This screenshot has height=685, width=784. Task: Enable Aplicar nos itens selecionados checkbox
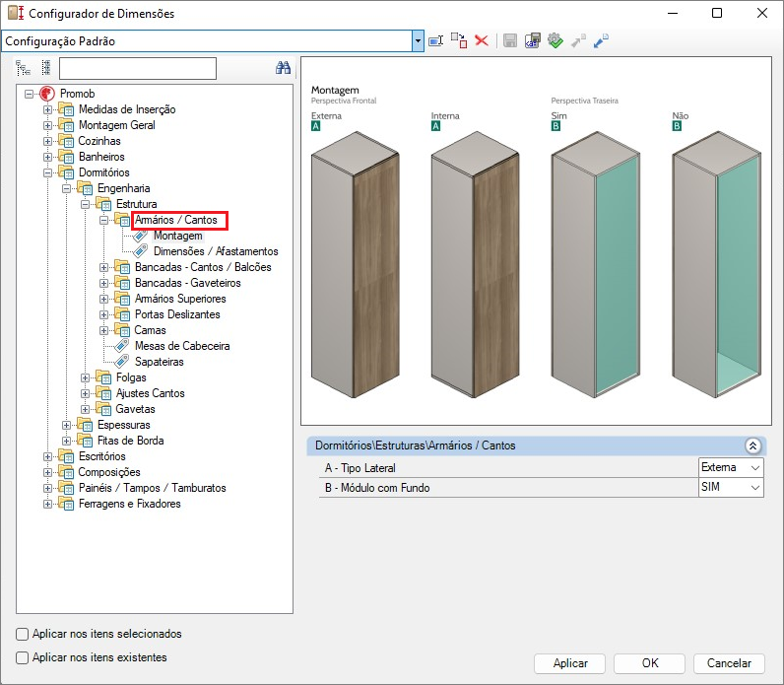(x=23, y=634)
